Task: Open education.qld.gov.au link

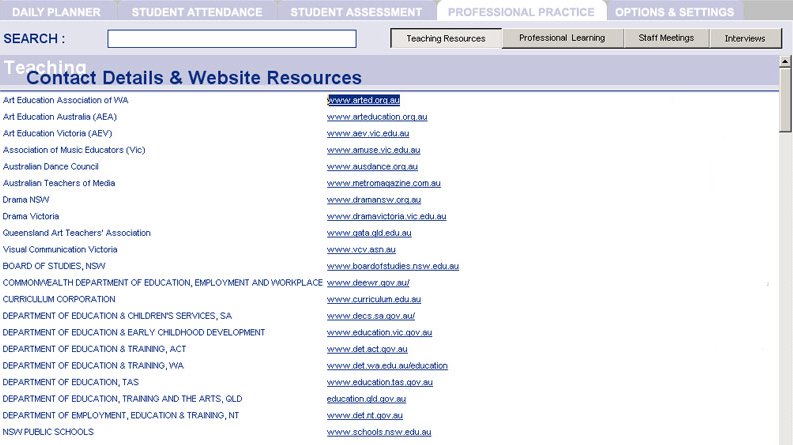Action: coord(366,399)
